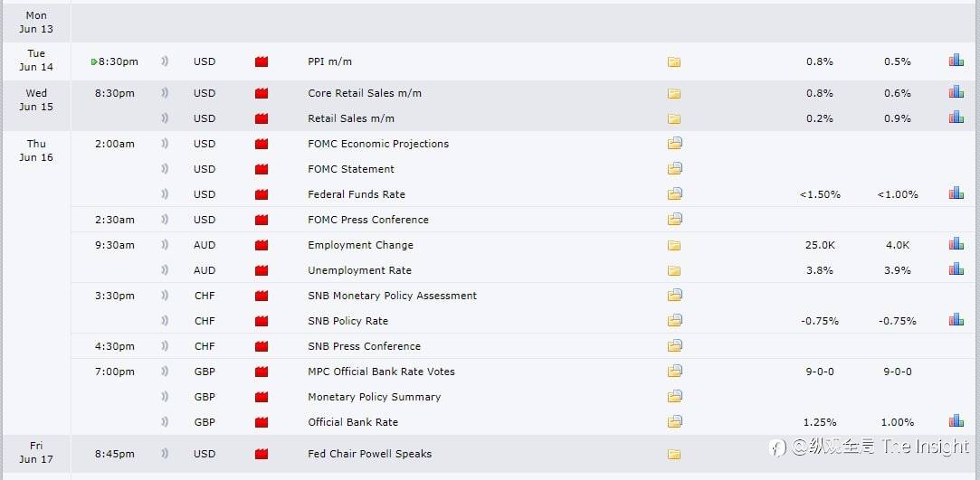Select the Thu Jun 16 date cell
This screenshot has width=980, height=480.
[36, 150]
